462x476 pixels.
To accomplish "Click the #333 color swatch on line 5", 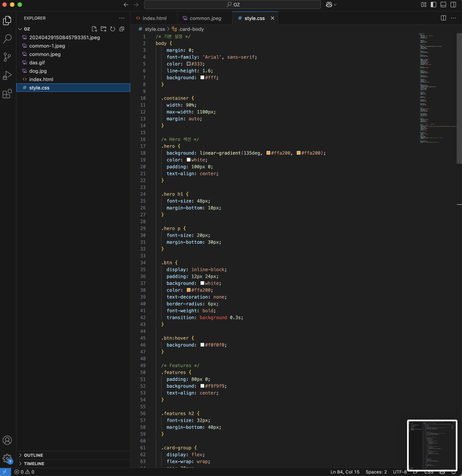I will pos(189,64).
